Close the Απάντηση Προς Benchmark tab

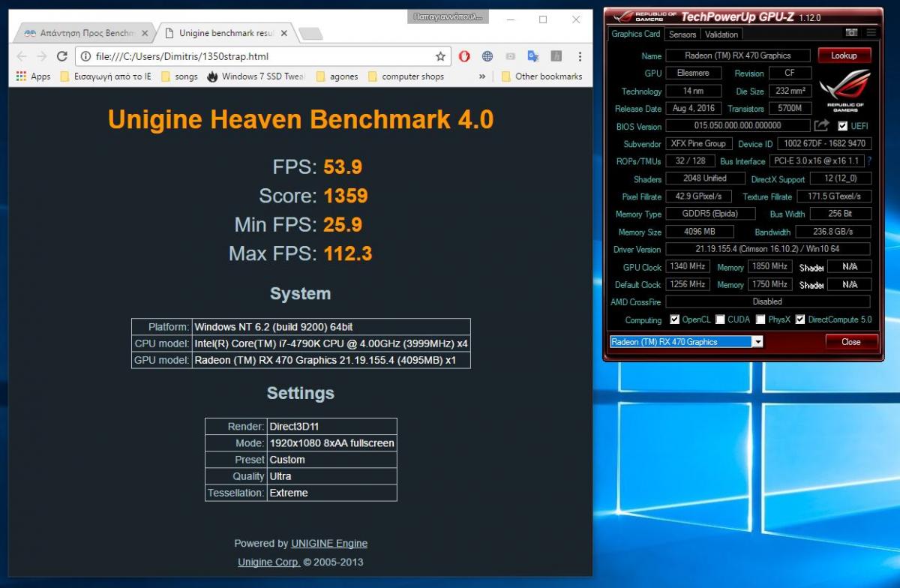(144, 34)
